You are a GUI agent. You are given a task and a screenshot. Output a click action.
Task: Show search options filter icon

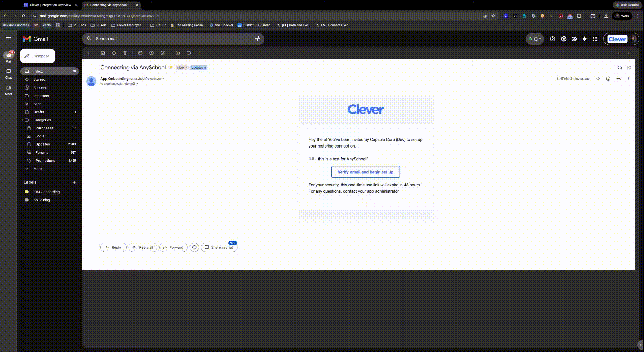pyautogui.click(x=257, y=39)
